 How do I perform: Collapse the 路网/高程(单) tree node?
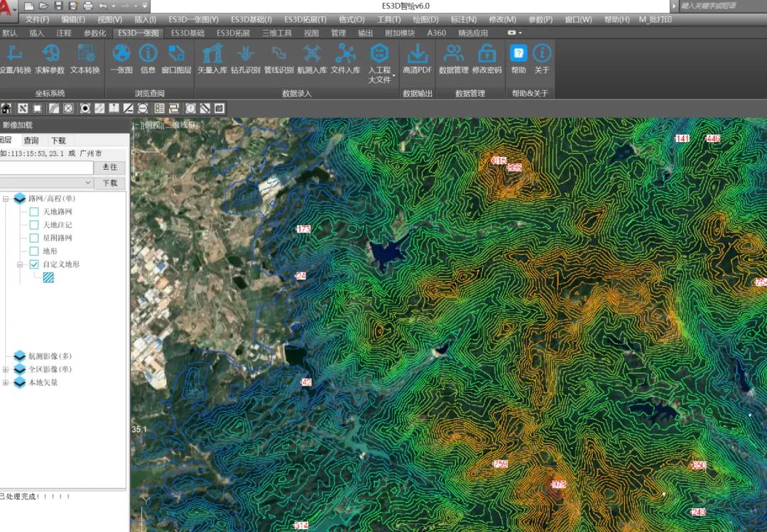coord(6,199)
